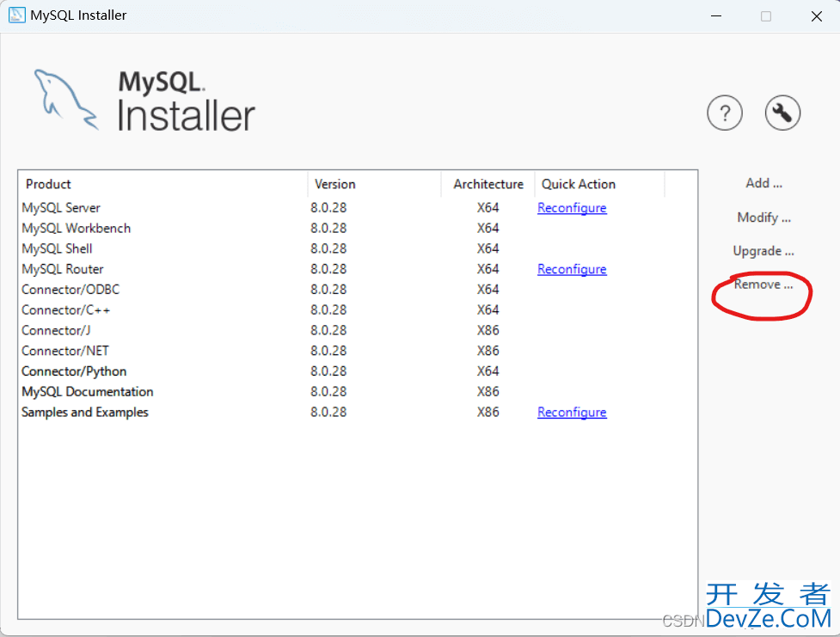
Task: Select the Connector/ODBC row
Action: [358, 290]
